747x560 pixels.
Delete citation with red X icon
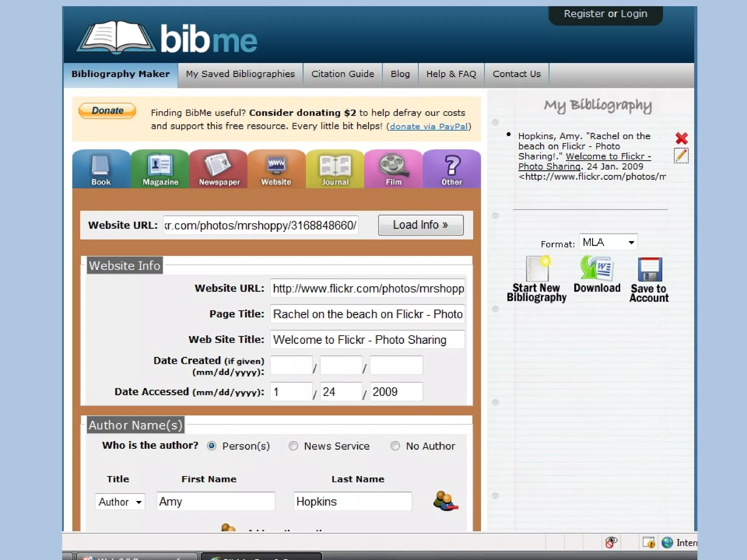[681, 138]
